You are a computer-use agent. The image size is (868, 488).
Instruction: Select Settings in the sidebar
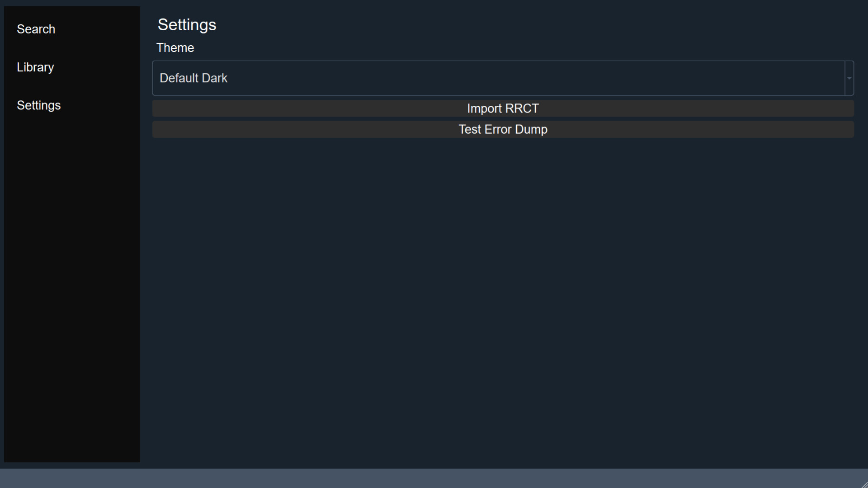click(x=39, y=105)
